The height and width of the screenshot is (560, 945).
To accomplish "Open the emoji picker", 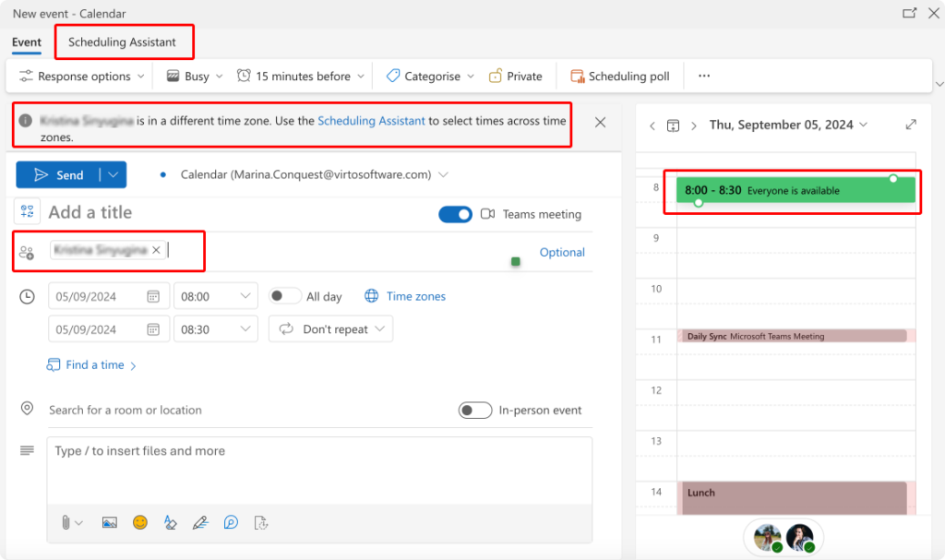I will (x=140, y=522).
